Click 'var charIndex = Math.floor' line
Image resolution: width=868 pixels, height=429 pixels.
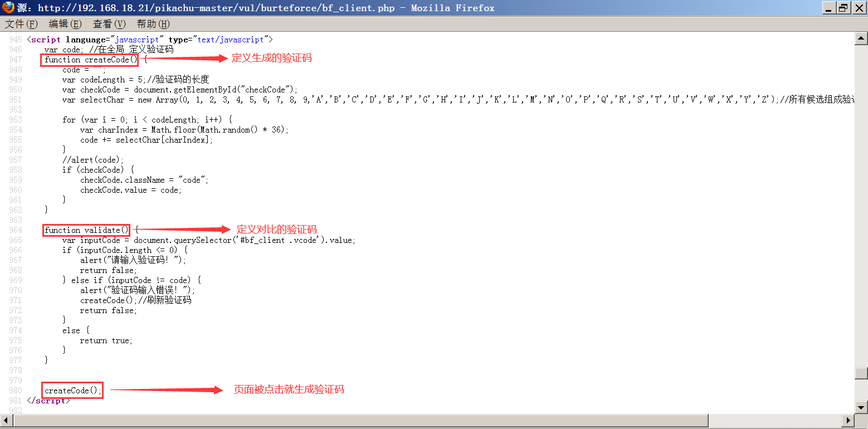point(185,130)
